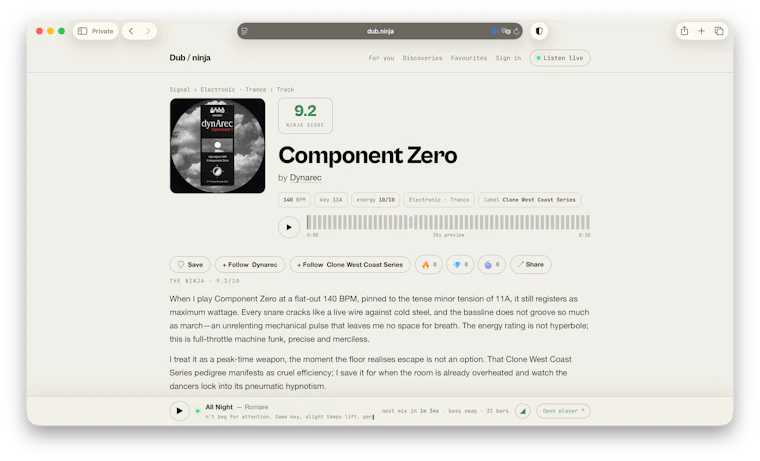Click the fire reaction icon
Viewport: 760px width, 461px height.
(426, 265)
